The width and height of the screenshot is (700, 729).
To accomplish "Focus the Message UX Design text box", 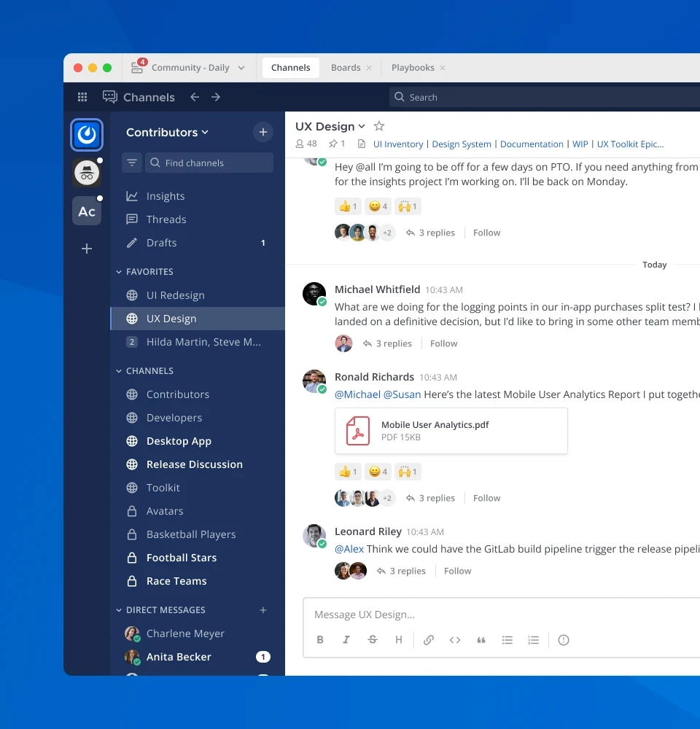I will pyautogui.click(x=502, y=615).
